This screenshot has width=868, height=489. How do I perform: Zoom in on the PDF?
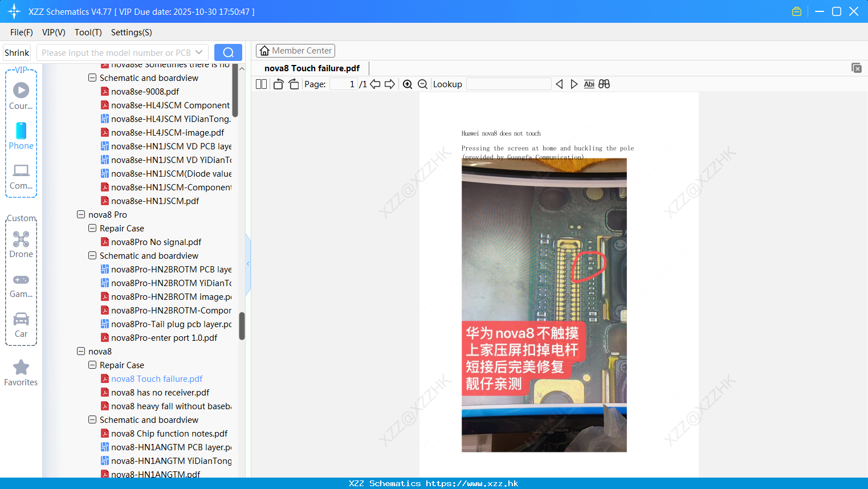[x=407, y=84]
